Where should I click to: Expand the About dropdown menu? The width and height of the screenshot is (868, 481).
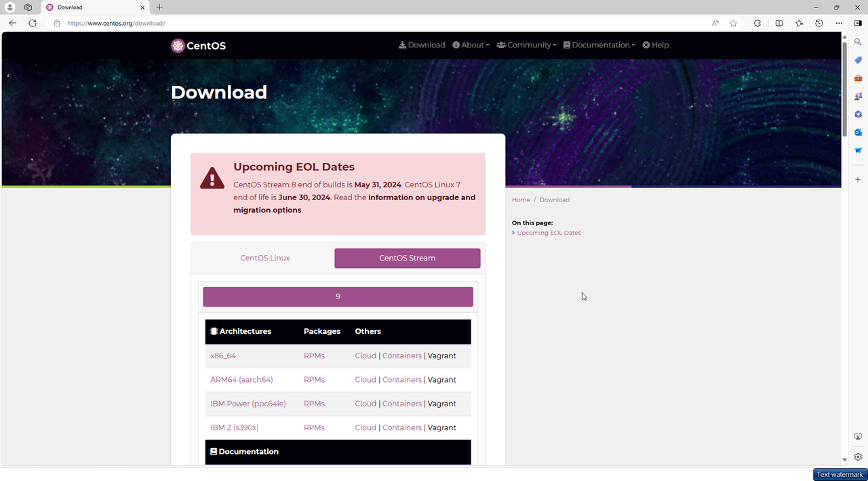(471, 45)
